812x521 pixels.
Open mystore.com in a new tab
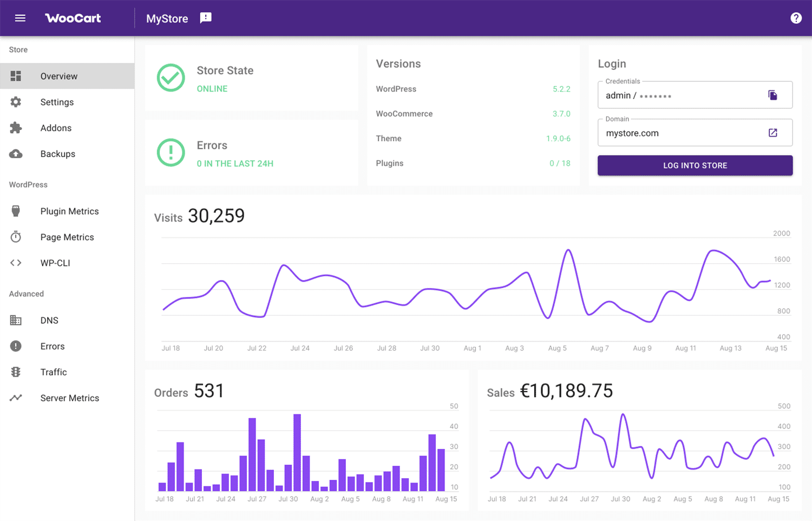[x=773, y=132]
